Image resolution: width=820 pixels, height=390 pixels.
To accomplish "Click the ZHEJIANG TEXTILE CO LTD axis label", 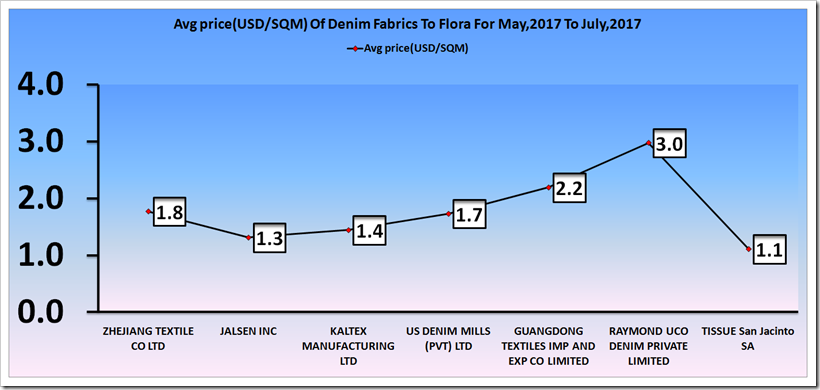I will pos(149,338).
